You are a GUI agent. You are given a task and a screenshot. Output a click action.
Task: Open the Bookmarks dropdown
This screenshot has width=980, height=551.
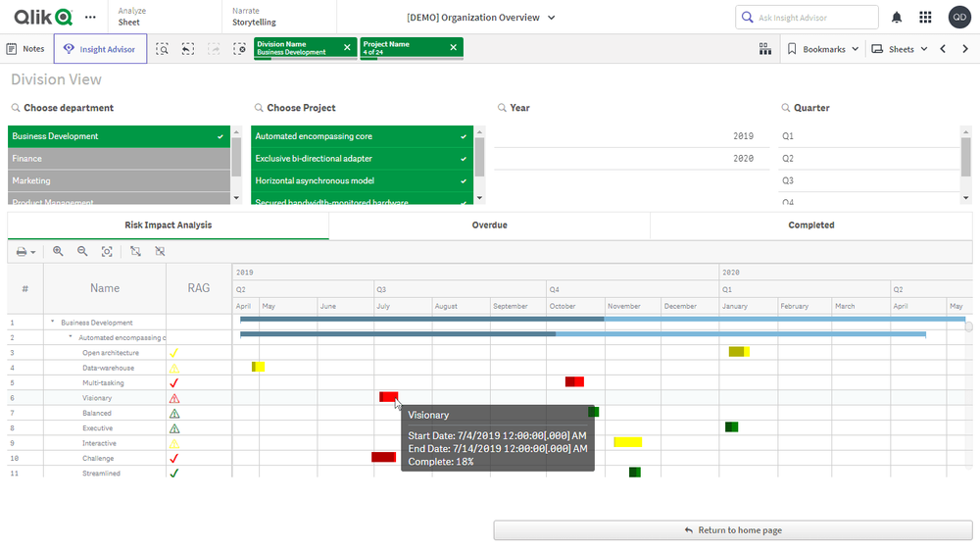pyautogui.click(x=821, y=49)
